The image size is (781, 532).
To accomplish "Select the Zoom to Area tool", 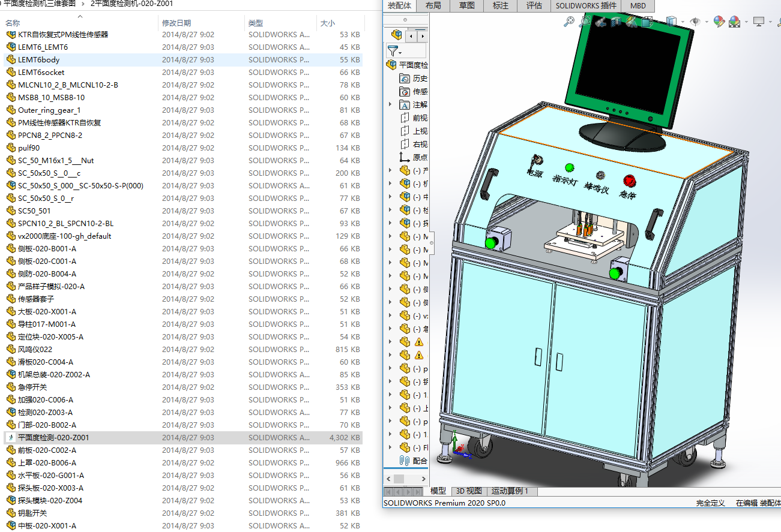I will (584, 22).
